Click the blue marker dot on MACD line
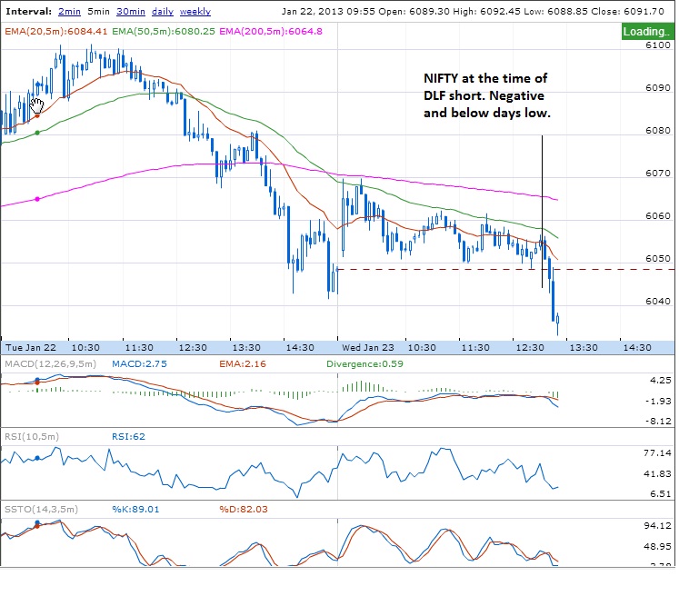Image resolution: width=679 pixels, height=616 pixels. click(x=37, y=380)
